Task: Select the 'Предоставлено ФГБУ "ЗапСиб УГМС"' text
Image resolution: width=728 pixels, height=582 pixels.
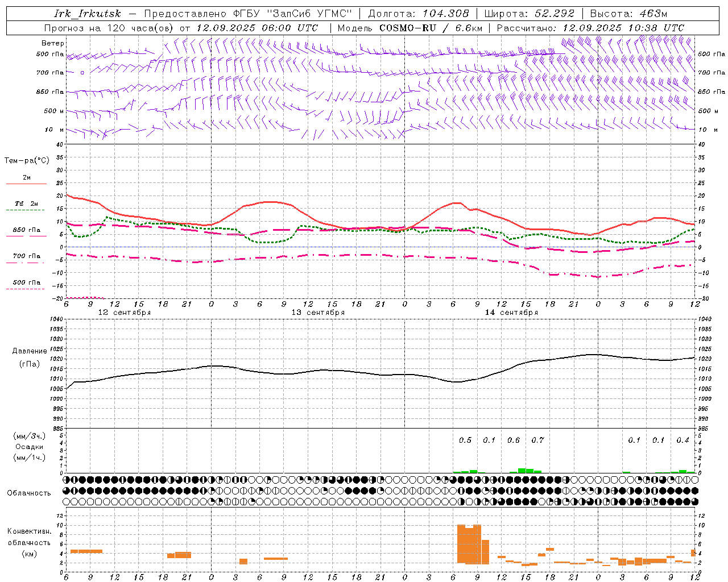Action: 249,14
